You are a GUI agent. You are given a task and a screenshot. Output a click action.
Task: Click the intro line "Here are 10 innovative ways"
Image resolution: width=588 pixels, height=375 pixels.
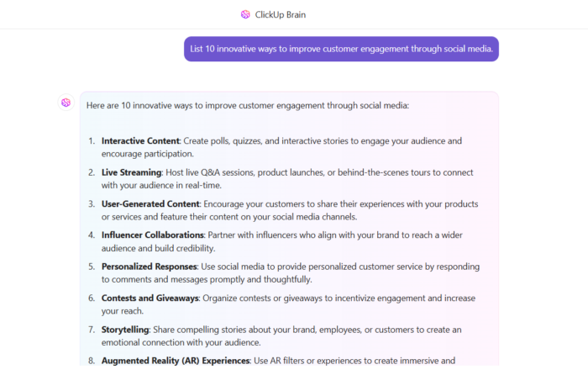[x=247, y=105]
